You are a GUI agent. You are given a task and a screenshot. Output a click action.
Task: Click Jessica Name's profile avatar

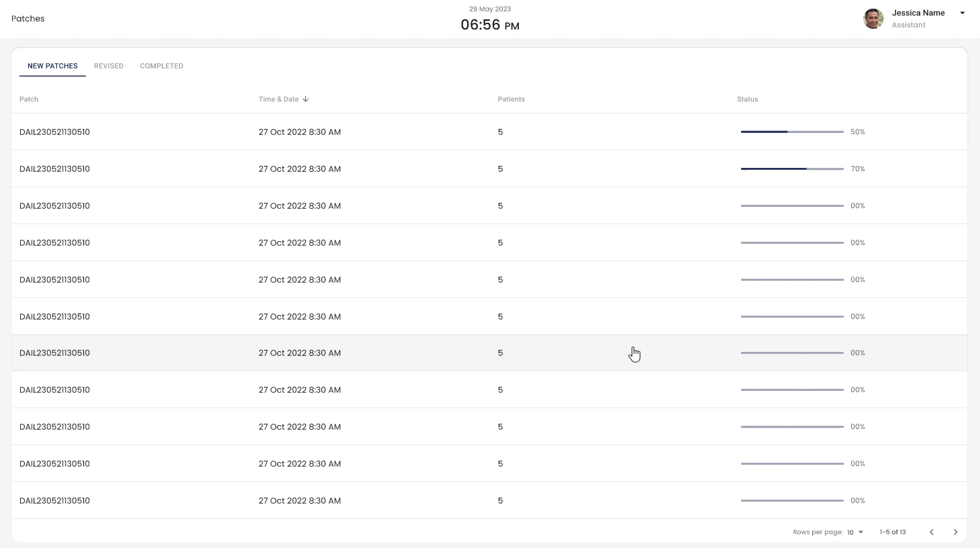point(873,19)
